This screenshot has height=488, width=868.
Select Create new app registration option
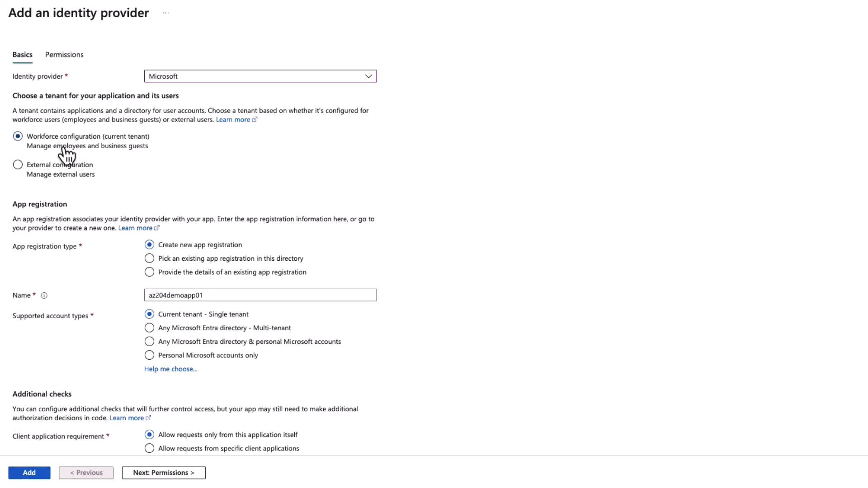click(x=149, y=245)
